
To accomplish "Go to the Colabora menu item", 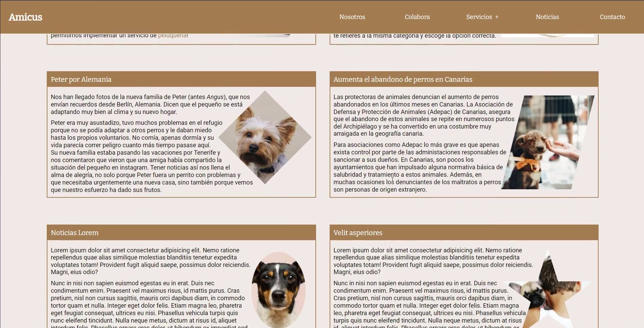I will click(417, 17).
